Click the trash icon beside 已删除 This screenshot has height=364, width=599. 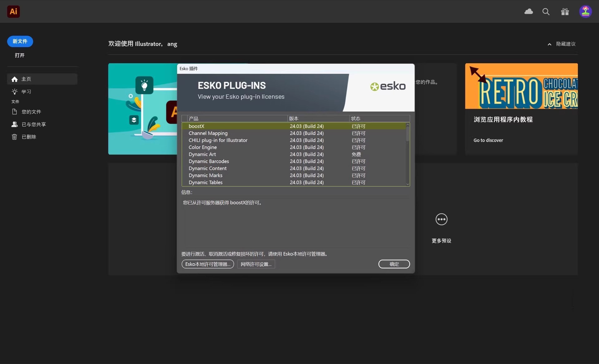(14, 137)
